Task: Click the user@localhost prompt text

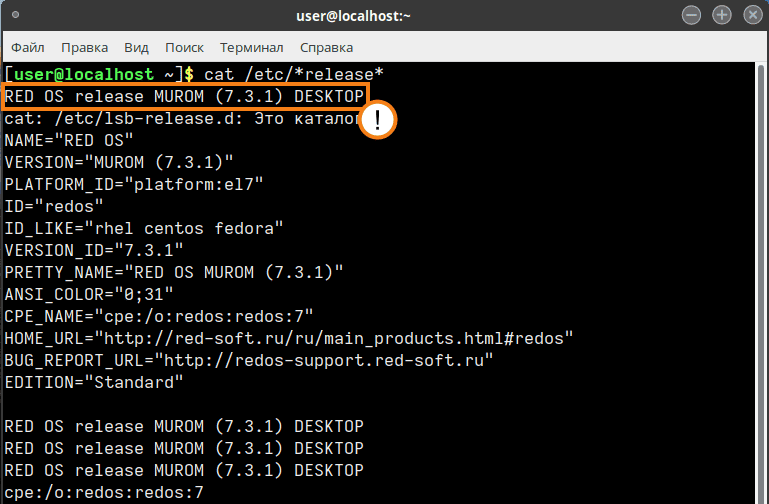Action: (x=84, y=75)
